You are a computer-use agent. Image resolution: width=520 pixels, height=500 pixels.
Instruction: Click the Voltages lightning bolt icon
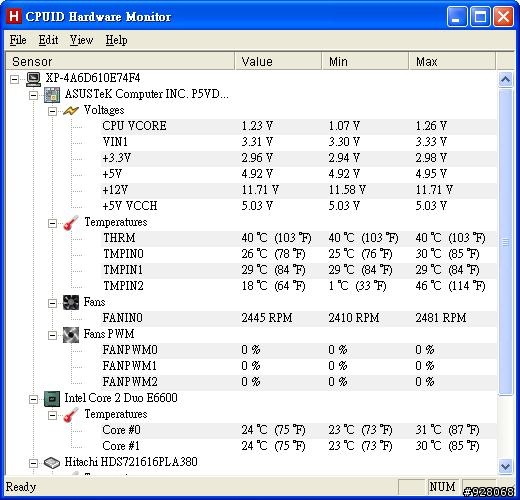71,111
